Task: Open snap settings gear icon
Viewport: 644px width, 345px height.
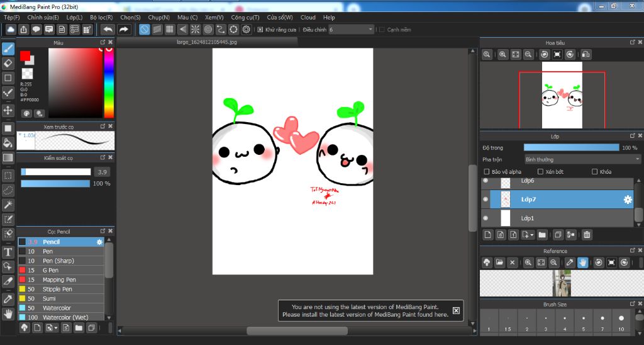Action: point(247,29)
